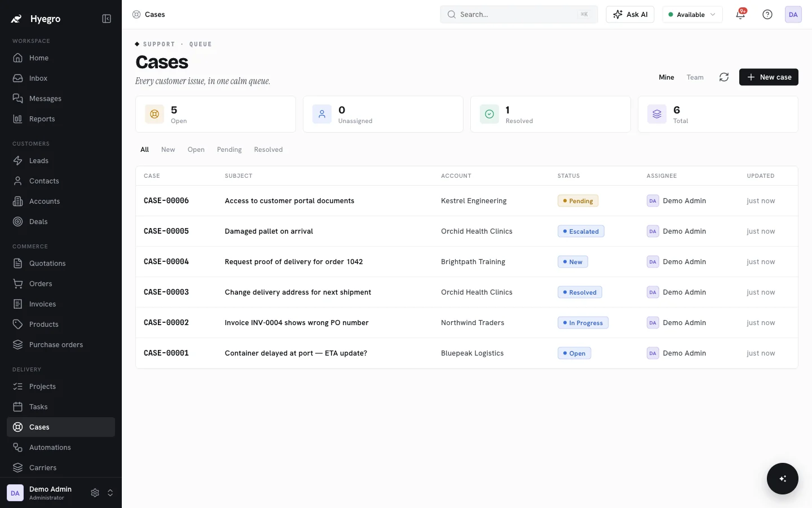Open settings gear next to Demo Admin
The height and width of the screenshot is (508, 812).
95,493
